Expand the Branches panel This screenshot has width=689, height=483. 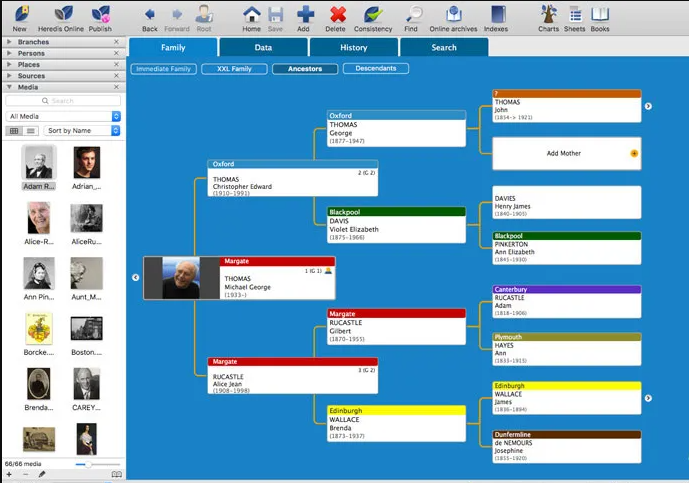9,42
